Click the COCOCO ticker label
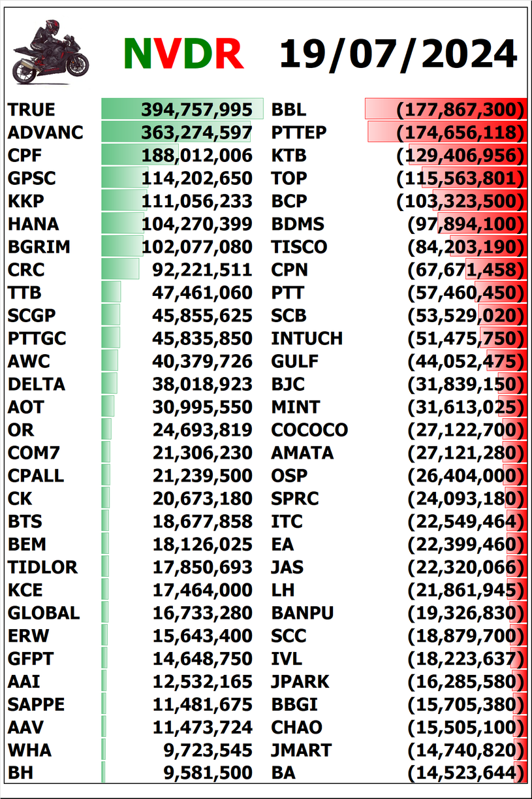 309,430
